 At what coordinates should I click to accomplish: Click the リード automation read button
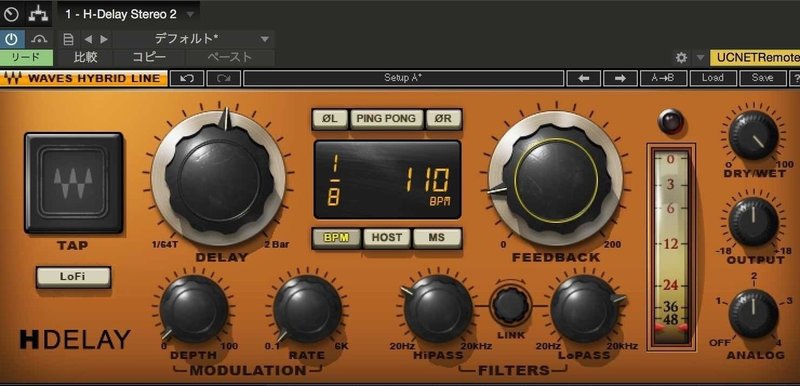pyautogui.click(x=26, y=58)
